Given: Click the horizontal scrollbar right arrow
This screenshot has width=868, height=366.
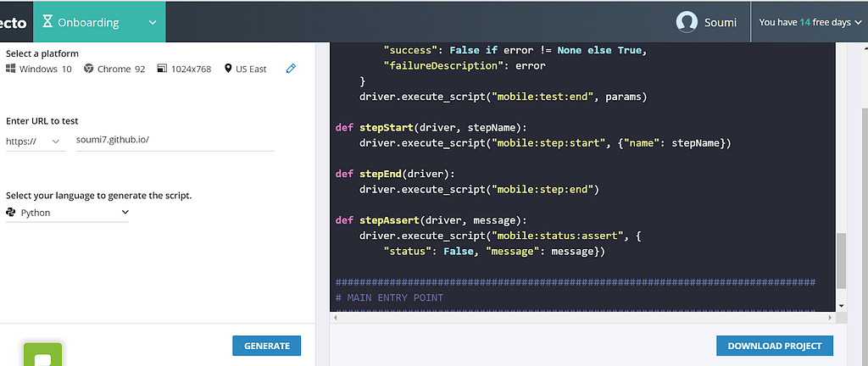Looking at the screenshot, I should [x=830, y=318].
